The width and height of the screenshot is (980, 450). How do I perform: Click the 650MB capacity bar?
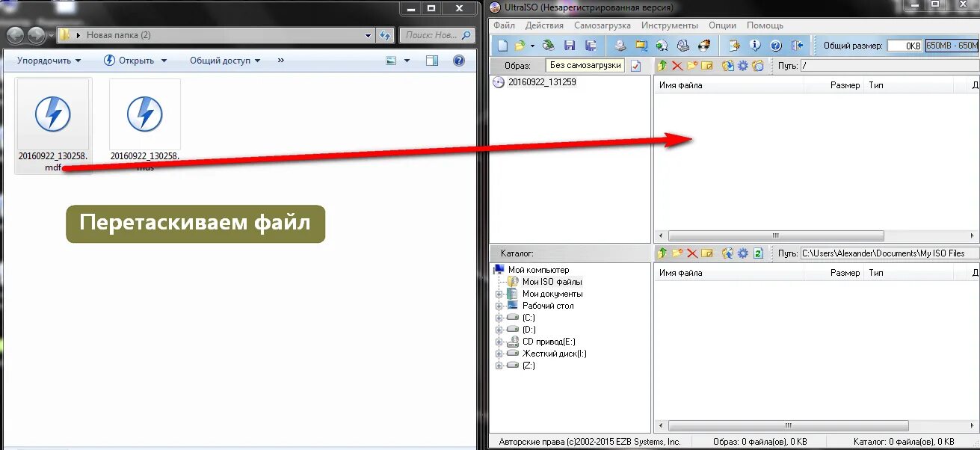952,46
